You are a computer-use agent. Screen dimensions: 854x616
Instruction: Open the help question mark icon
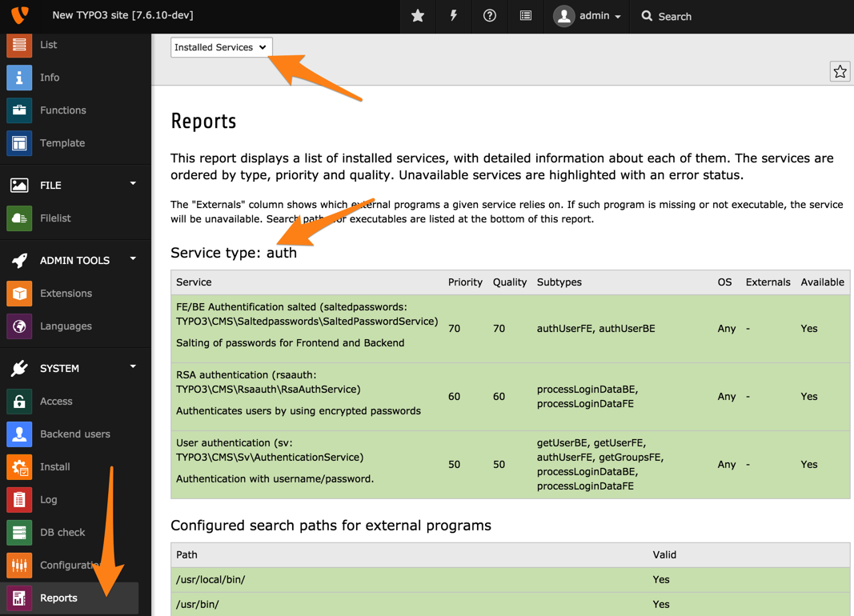[x=490, y=16]
